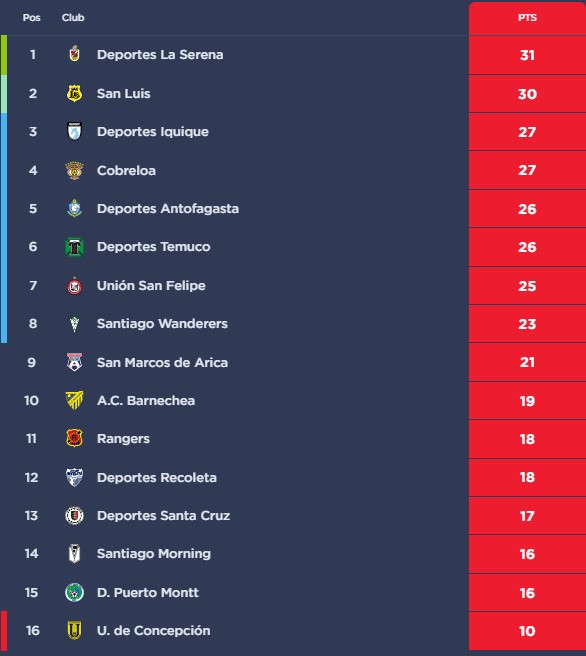Open Deportes Santa Cruz team link

point(164,515)
